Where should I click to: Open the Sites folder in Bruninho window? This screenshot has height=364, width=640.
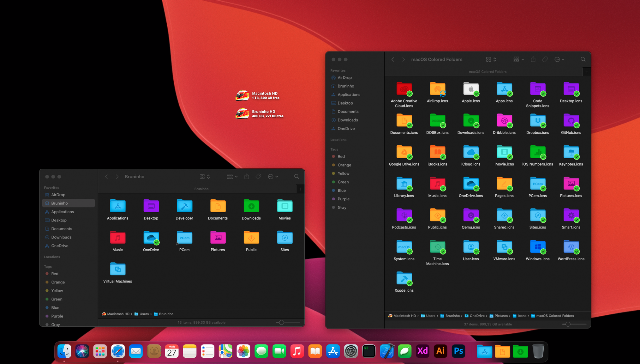coord(284,238)
